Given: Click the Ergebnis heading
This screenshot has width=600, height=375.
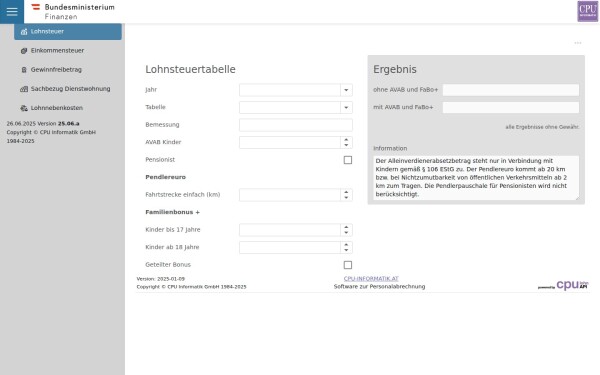Looking at the screenshot, I should click(395, 69).
